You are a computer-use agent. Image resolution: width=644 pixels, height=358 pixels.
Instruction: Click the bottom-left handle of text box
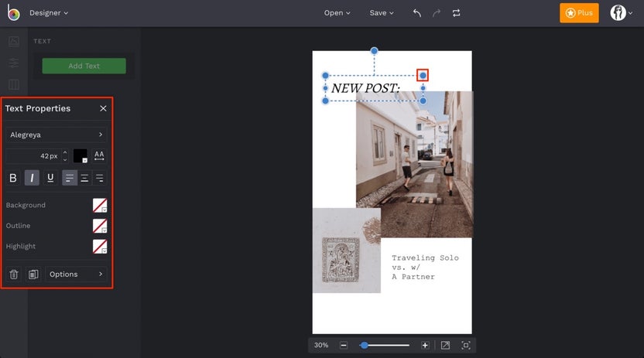click(325, 101)
